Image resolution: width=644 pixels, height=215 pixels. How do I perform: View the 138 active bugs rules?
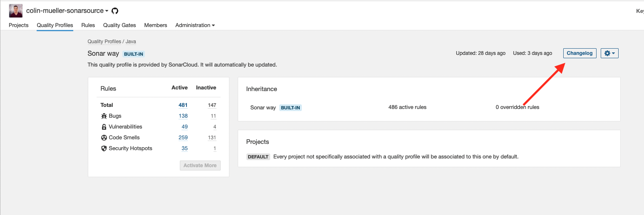pos(183,116)
